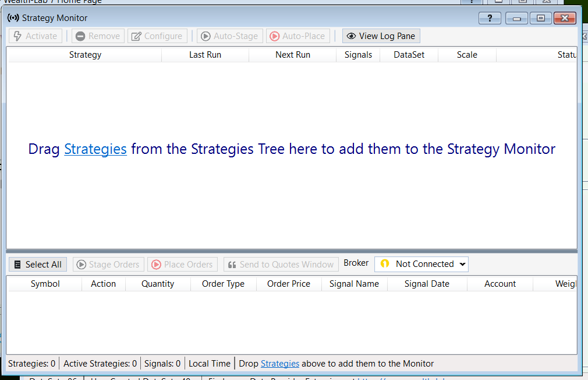Click the Local Time status entry
Viewport: 588px width, 380px height.
tap(209, 364)
